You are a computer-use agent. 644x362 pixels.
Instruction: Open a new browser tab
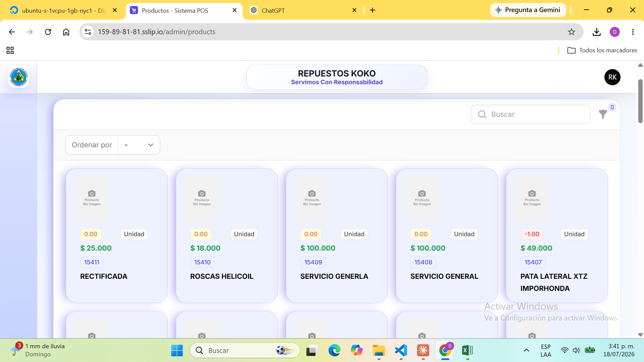(x=372, y=10)
